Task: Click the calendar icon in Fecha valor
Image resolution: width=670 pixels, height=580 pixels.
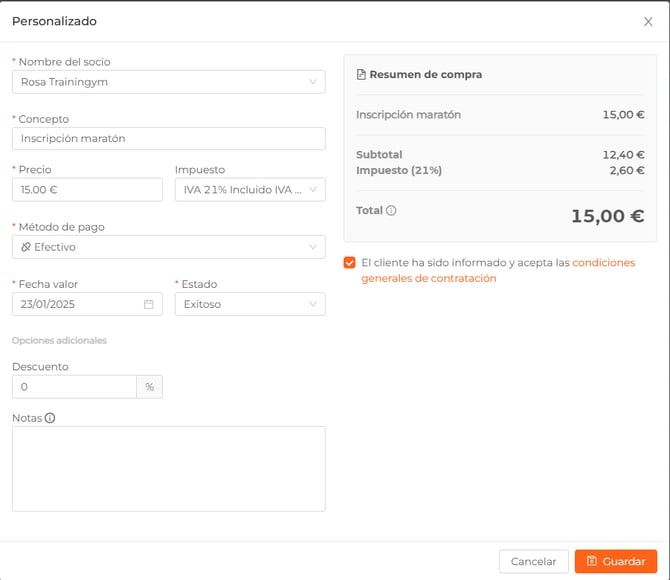Action: click(149, 304)
